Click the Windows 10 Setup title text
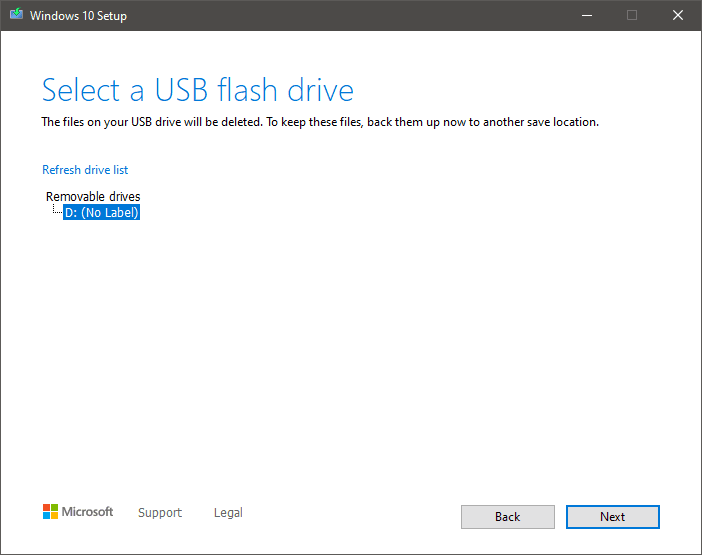Screen dimensions: 702x555 (x=78, y=16)
